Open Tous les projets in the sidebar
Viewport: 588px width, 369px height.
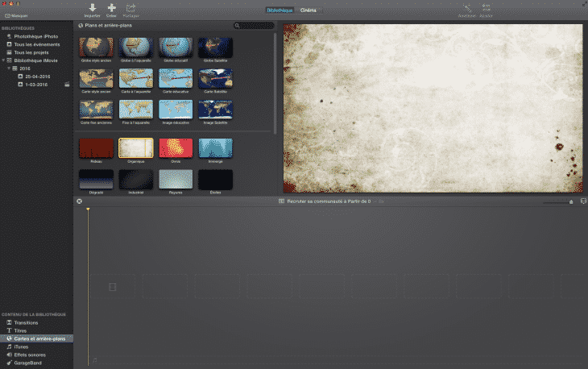tap(31, 52)
